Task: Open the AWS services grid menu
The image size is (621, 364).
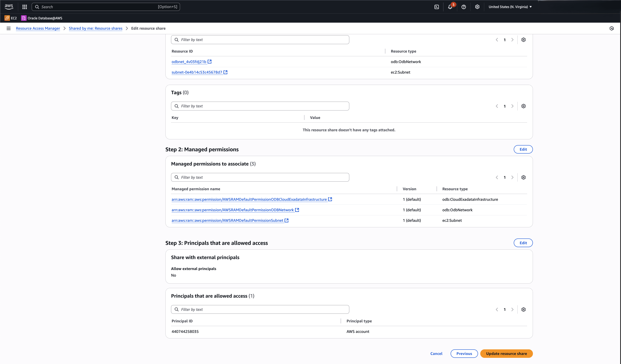Action: point(25,7)
